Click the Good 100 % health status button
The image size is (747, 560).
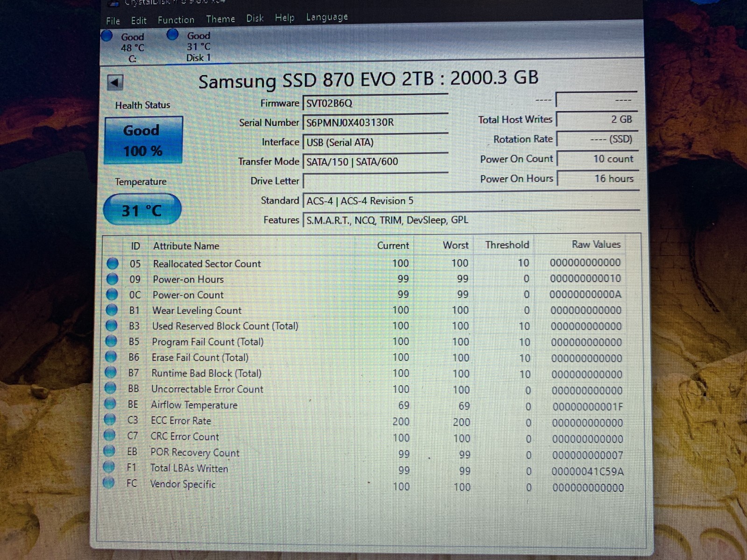(143, 140)
